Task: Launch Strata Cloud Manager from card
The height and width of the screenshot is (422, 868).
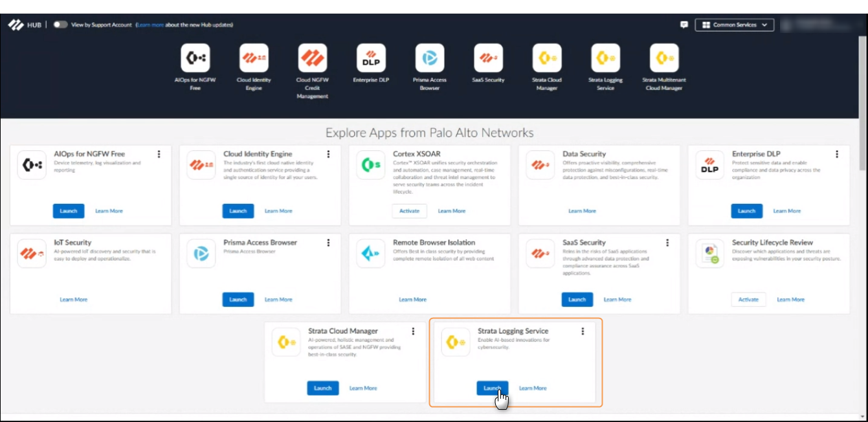Action: pyautogui.click(x=322, y=388)
